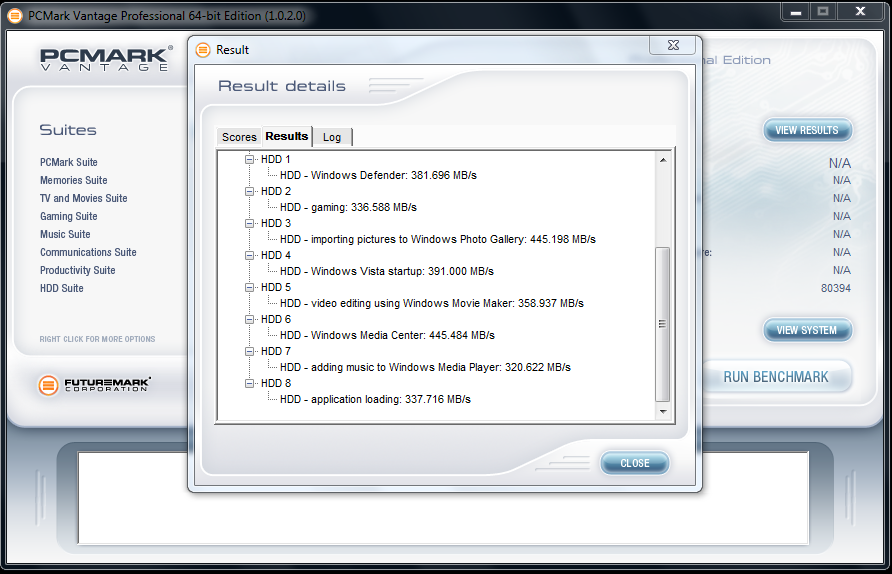Select Communications Suite
Image resolution: width=892 pixels, height=574 pixels.
(x=88, y=252)
